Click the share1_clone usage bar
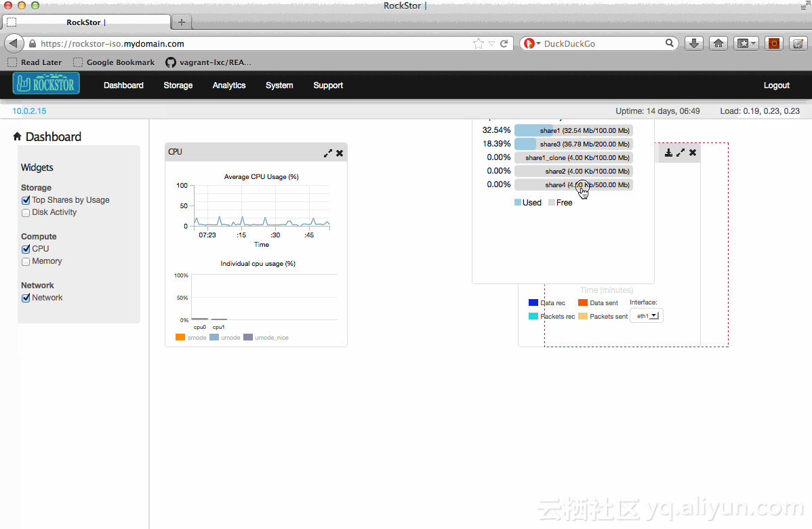Screen dimensions: 812x529 [x=573, y=157]
